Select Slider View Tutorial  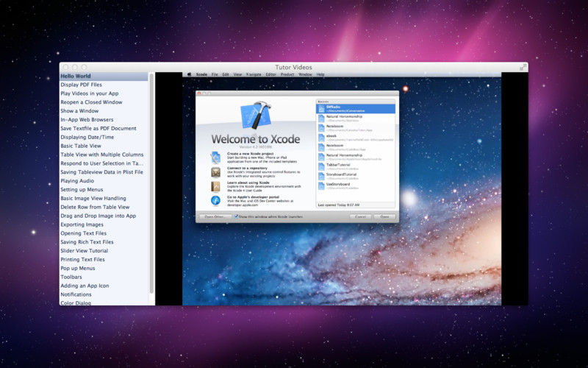(x=104, y=250)
